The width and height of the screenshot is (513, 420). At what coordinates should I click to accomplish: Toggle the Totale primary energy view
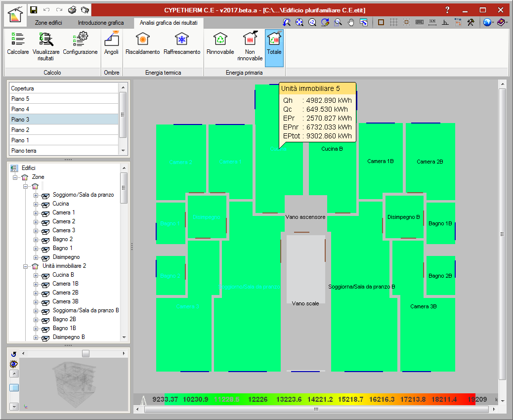coord(274,48)
